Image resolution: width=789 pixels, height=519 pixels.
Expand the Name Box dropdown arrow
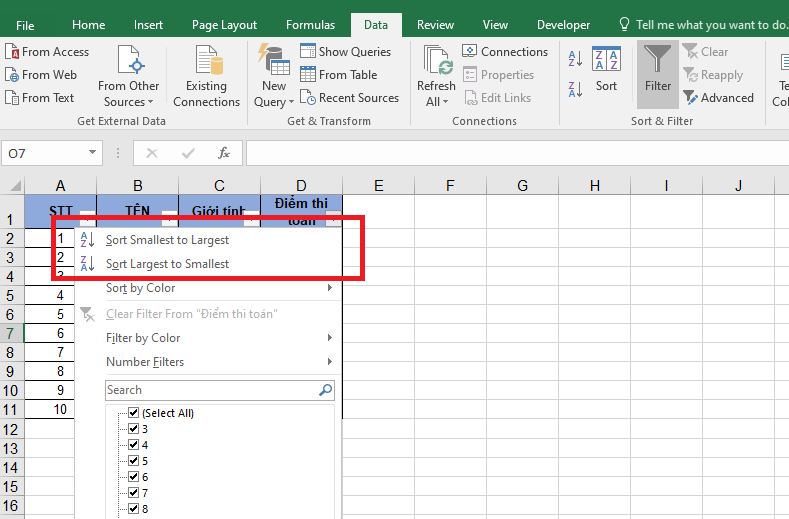click(93, 153)
